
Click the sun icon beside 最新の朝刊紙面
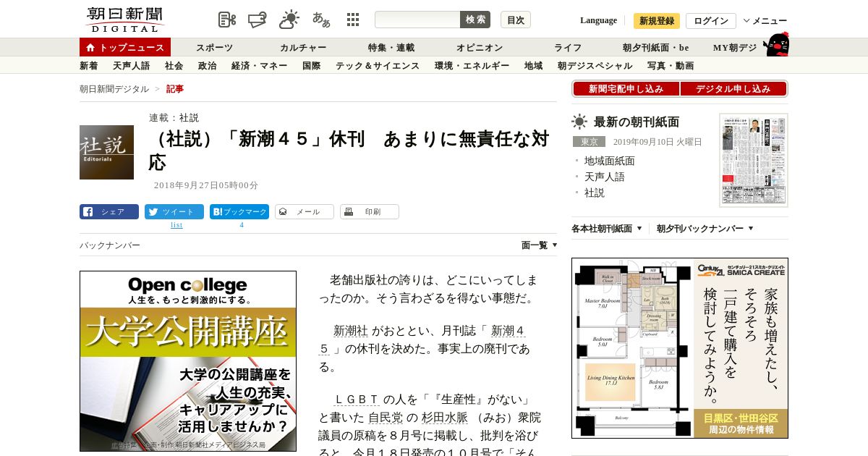tap(579, 122)
